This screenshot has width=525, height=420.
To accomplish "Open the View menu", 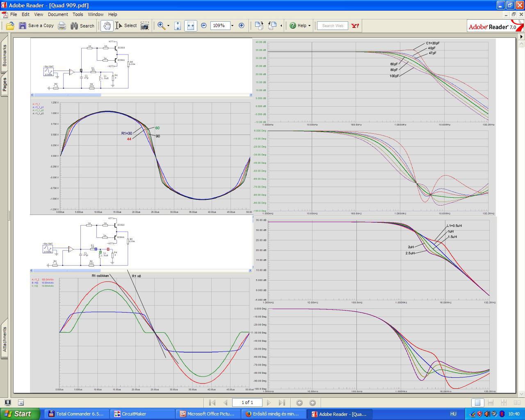I will click(39, 14).
